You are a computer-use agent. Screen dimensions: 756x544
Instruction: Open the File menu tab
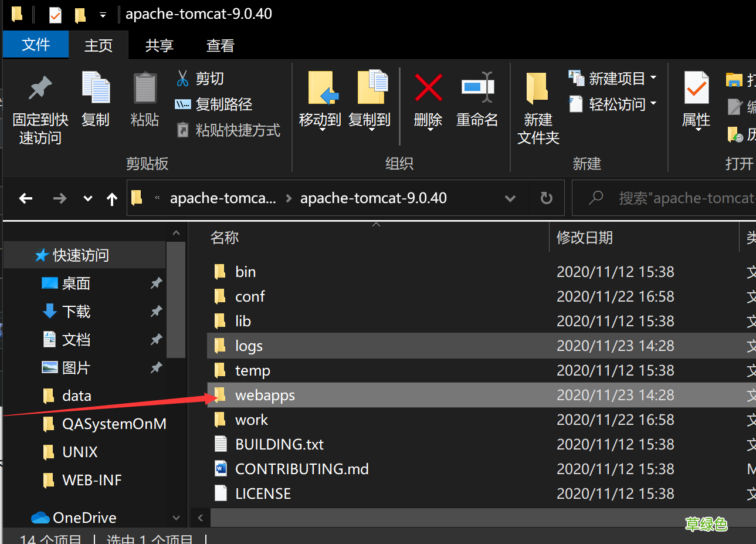[36, 45]
